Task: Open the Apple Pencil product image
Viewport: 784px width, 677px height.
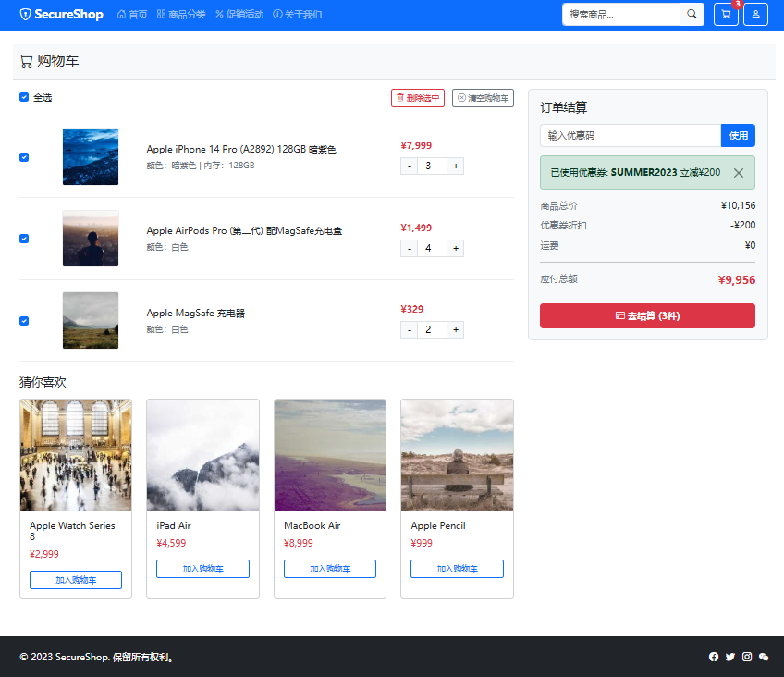Action: 457,455
